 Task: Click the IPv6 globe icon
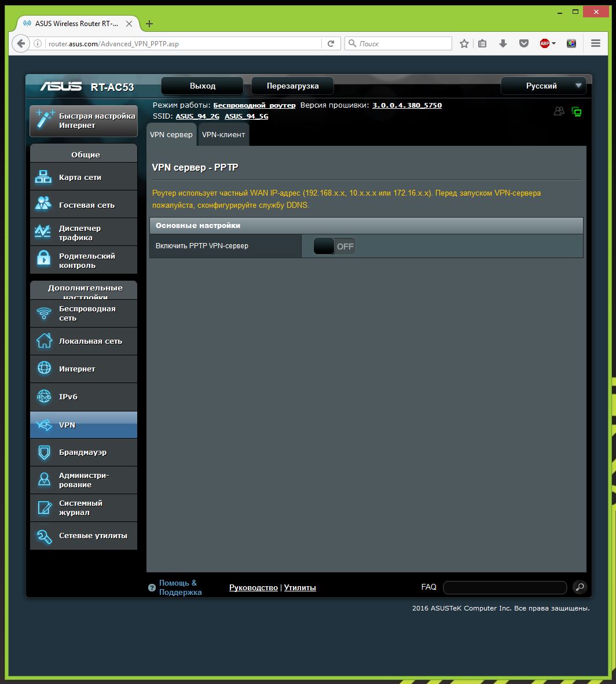click(x=44, y=396)
